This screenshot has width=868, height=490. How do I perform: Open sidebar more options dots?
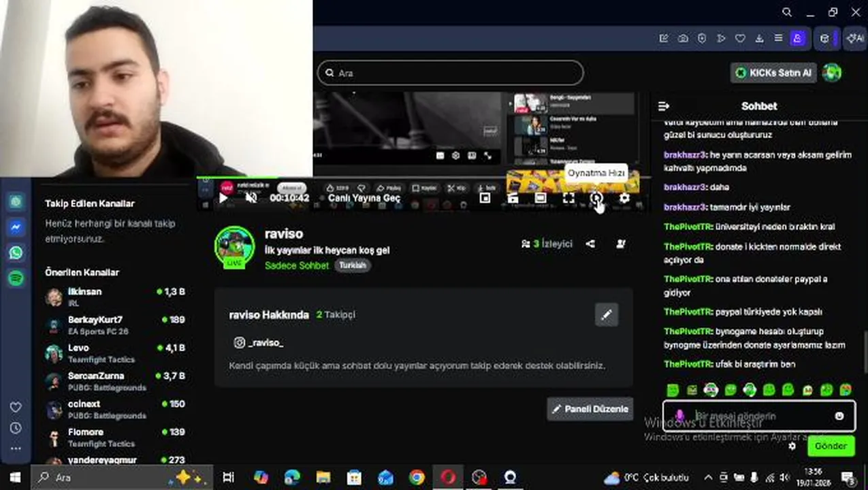tap(16, 448)
